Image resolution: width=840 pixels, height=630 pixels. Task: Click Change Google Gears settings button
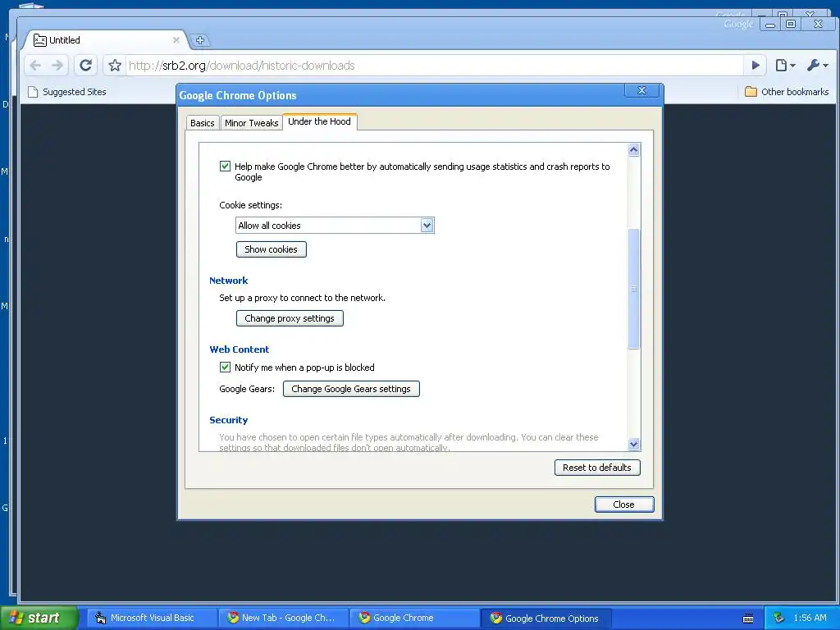pos(351,389)
